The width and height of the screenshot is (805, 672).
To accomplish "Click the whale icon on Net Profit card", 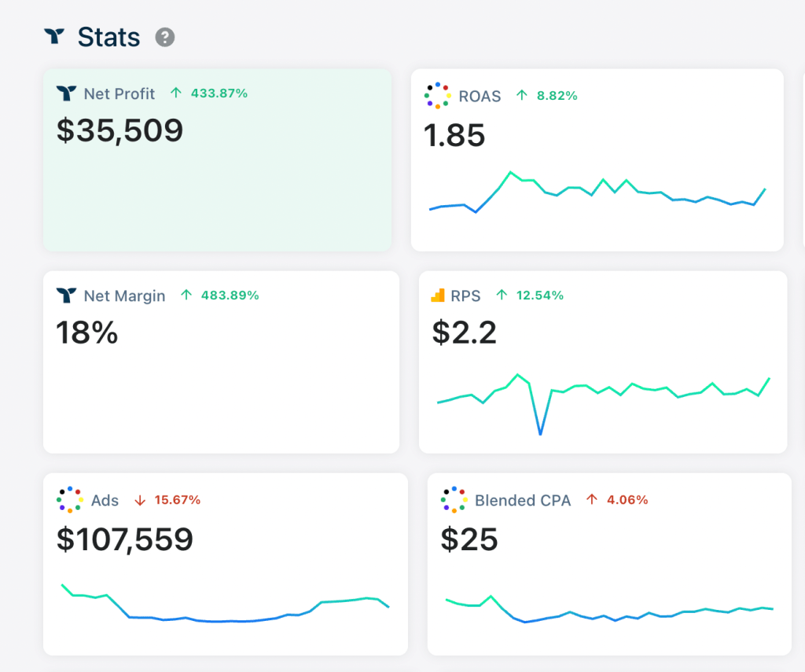I will point(66,94).
